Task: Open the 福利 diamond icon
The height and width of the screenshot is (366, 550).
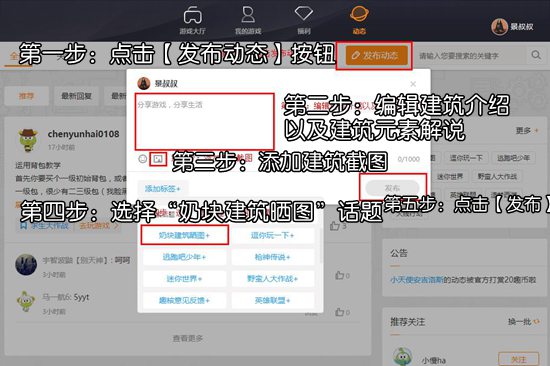Action: tap(304, 14)
